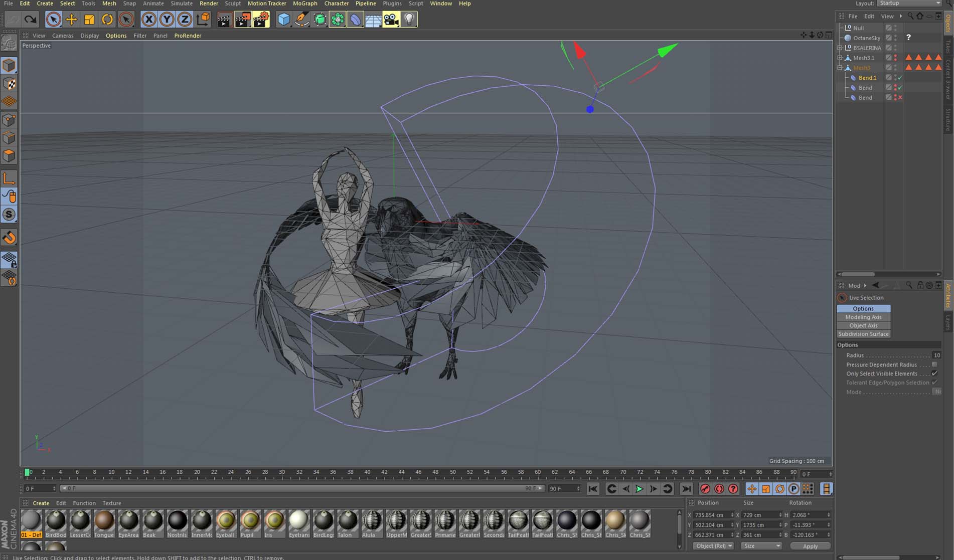Click the Camera object icon
The height and width of the screenshot is (560, 954).
point(391,20)
